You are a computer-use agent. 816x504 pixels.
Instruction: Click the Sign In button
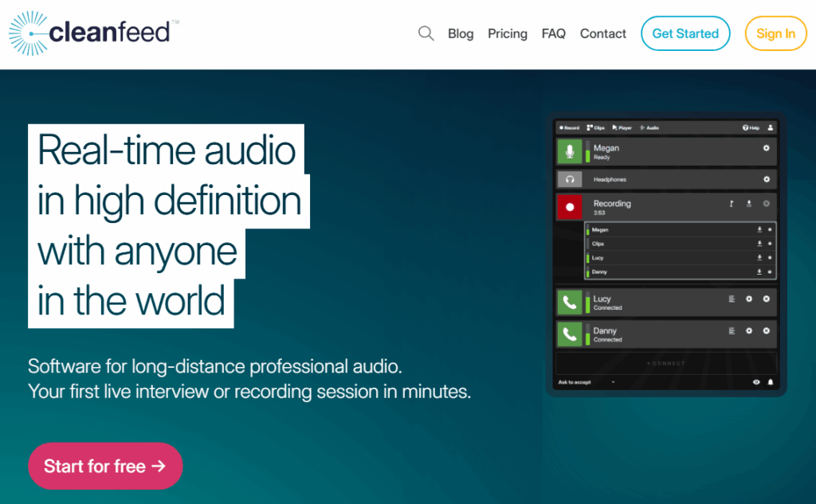(x=775, y=33)
